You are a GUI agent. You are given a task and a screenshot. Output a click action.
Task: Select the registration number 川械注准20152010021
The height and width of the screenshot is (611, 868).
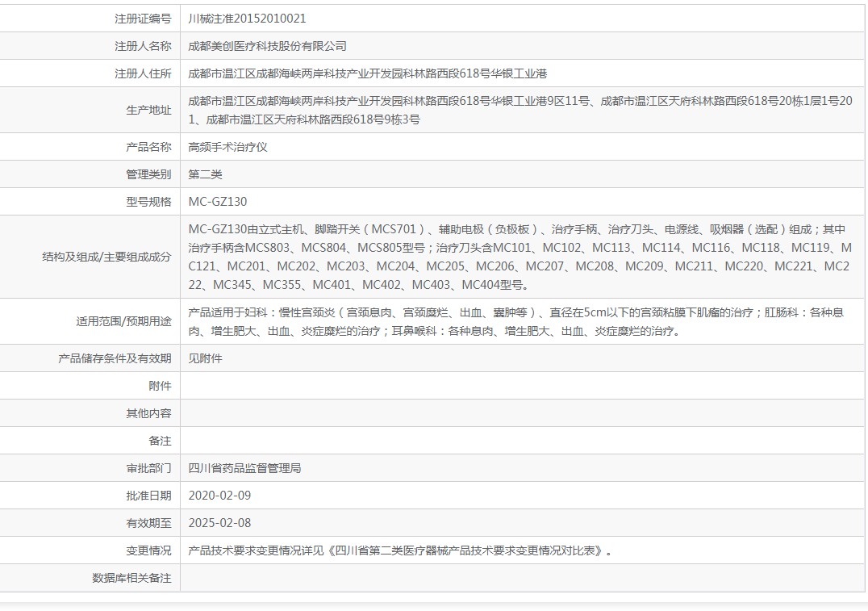click(247, 19)
